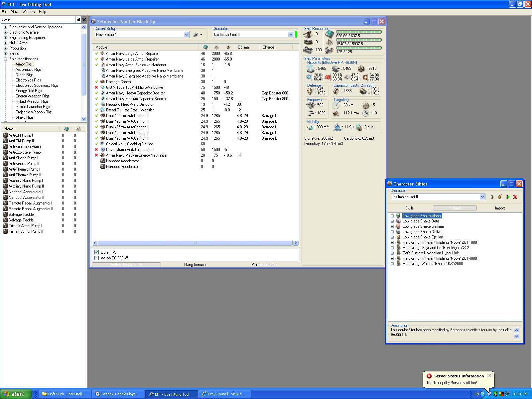Clear the search with the X icon
Screen dimensions: 532x399
click(84, 20)
